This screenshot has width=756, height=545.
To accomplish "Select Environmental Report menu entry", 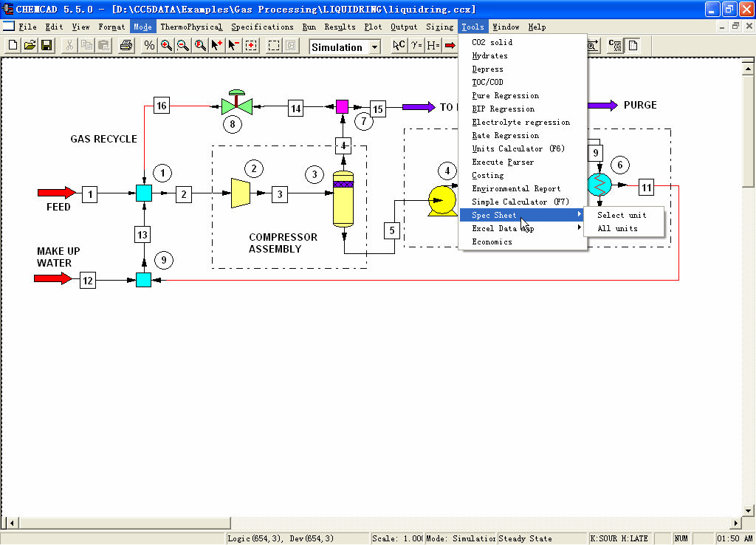I will (x=522, y=188).
